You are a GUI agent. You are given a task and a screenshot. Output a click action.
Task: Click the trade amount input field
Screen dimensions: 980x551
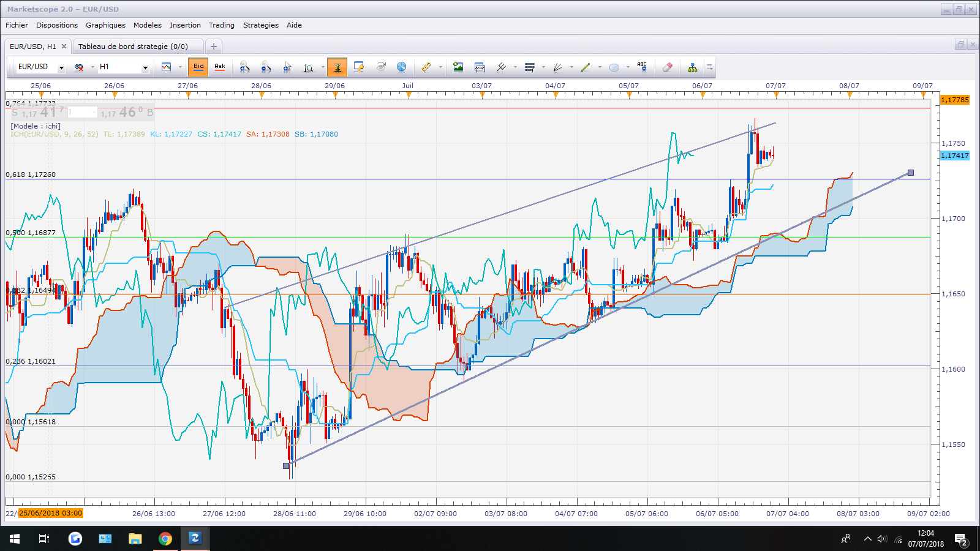point(82,113)
